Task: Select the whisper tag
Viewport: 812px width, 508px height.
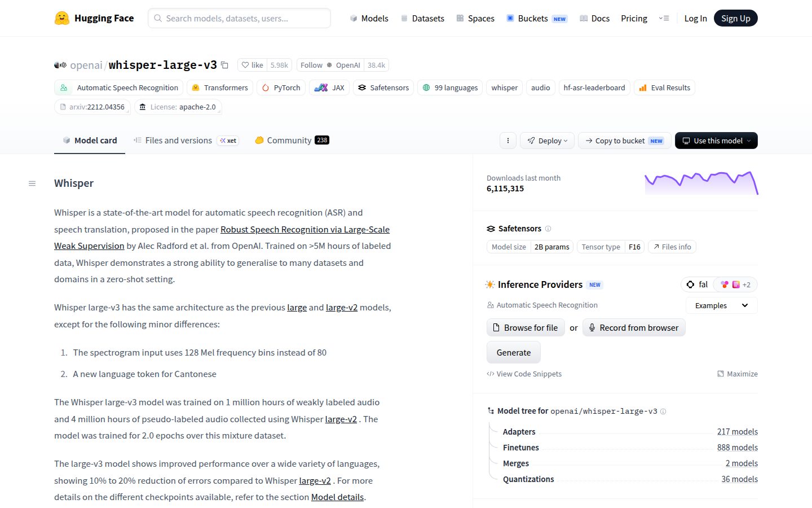Action: (504, 87)
